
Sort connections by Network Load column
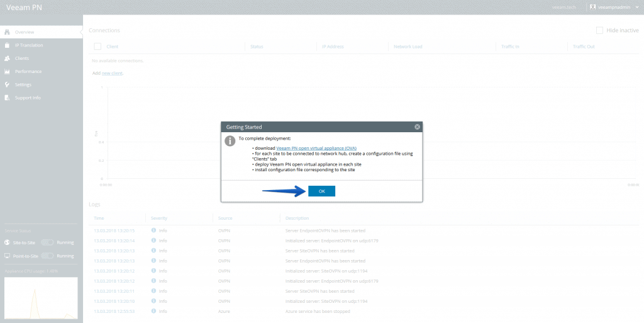408,47
